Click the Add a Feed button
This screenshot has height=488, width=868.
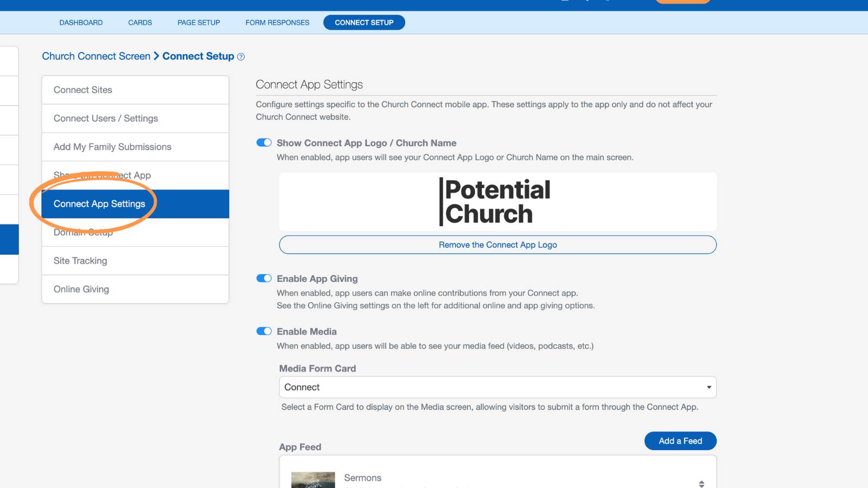[680, 441]
